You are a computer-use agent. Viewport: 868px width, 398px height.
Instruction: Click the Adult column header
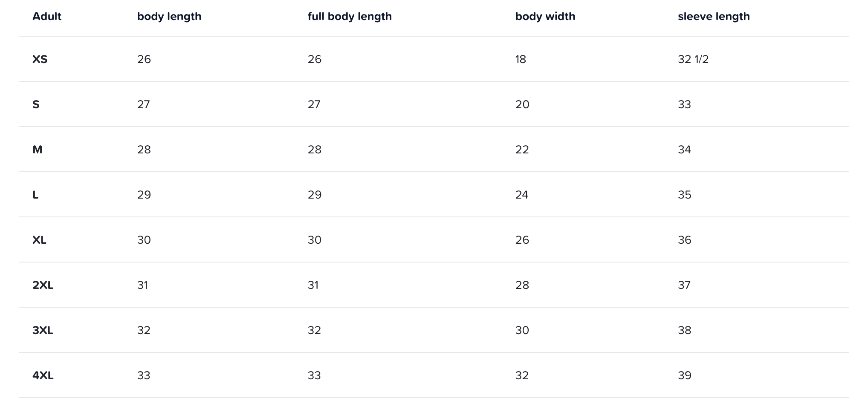(47, 17)
